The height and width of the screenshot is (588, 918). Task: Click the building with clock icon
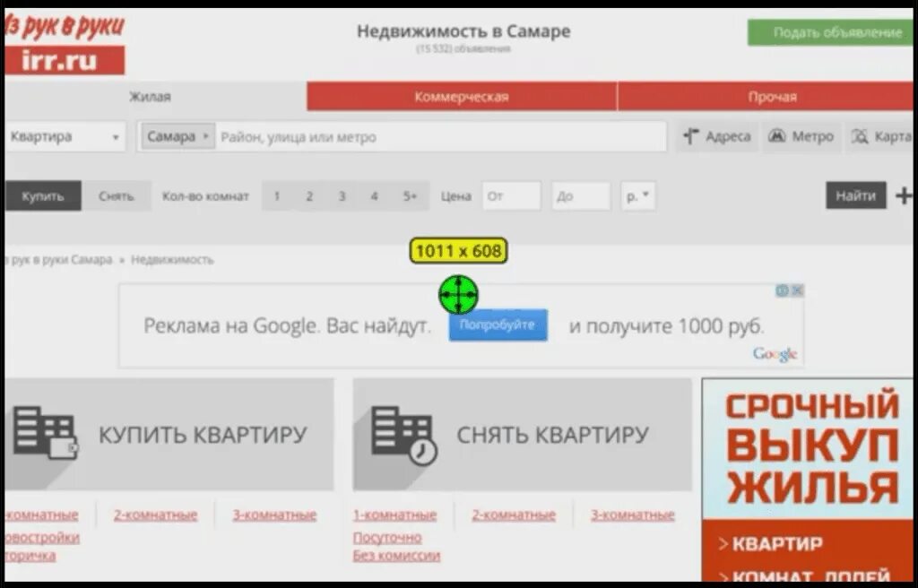[404, 435]
